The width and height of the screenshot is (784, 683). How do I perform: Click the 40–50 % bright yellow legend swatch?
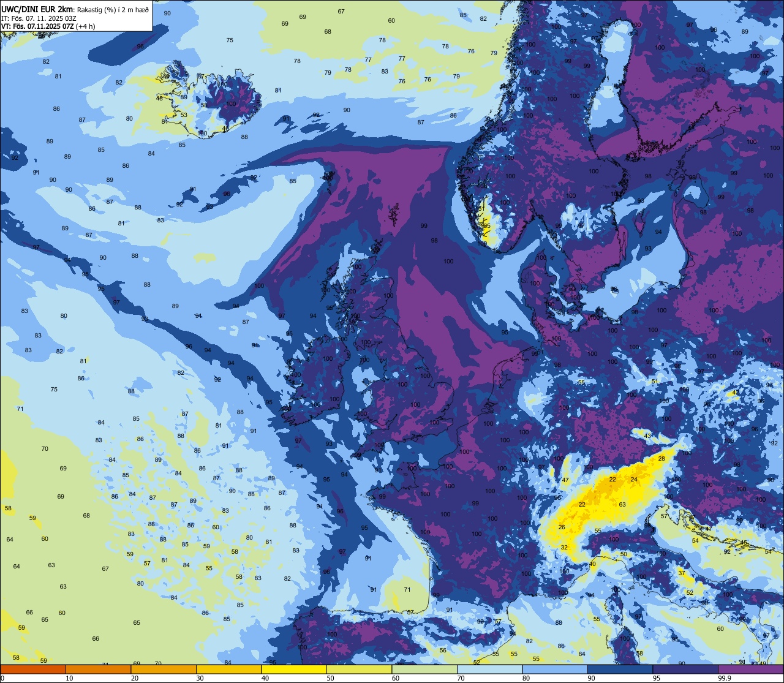click(x=294, y=670)
